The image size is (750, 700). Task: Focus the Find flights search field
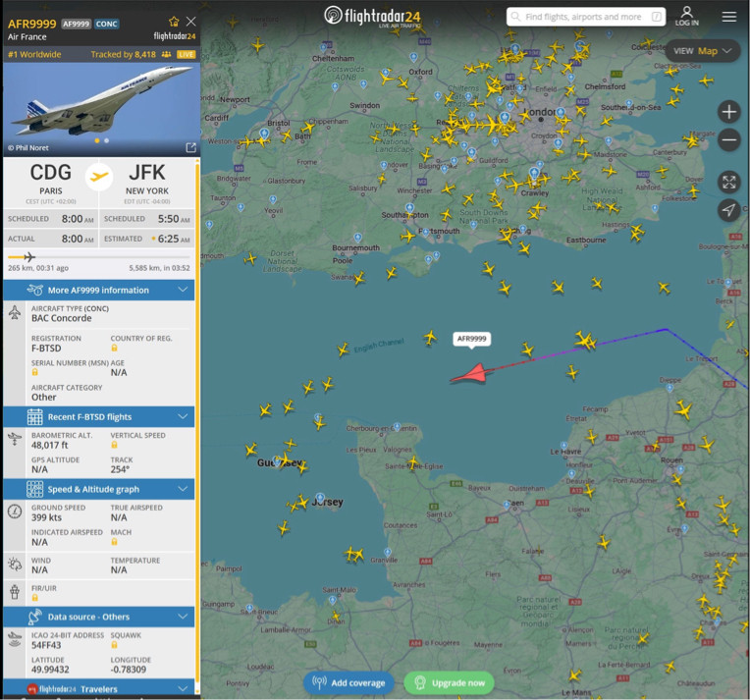tap(586, 17)
